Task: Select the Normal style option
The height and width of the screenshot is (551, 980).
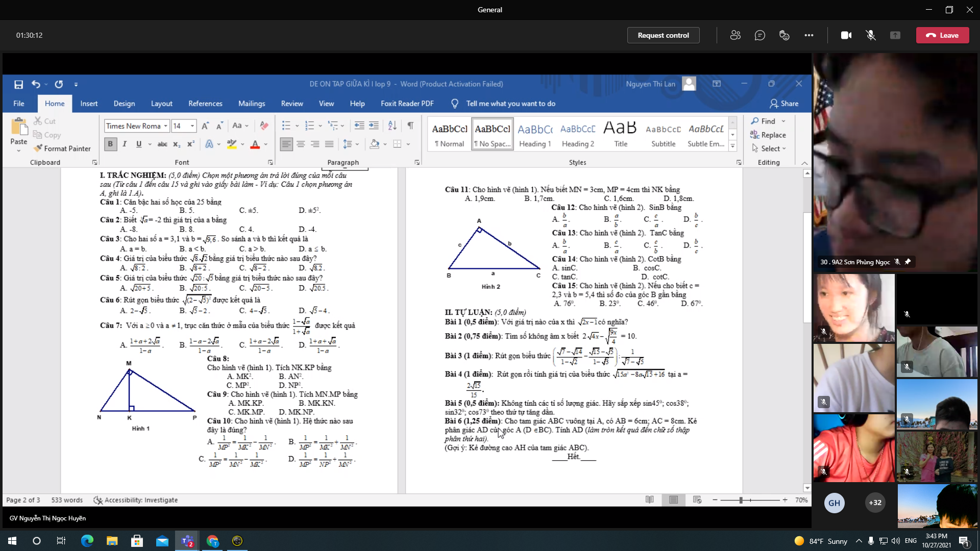Action: click(x=449, y=134)
